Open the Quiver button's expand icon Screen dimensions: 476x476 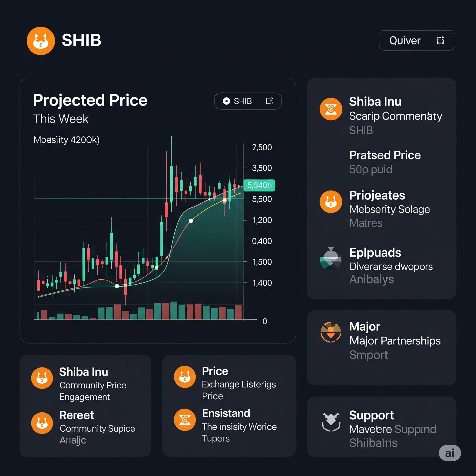(x=440, y=40)
